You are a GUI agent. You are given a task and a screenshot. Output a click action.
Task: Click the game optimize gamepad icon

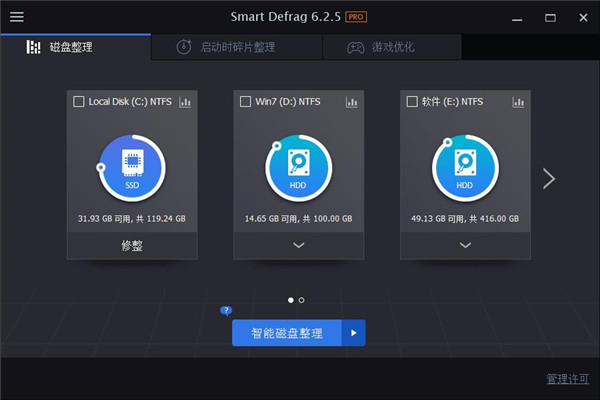(355, 48)
